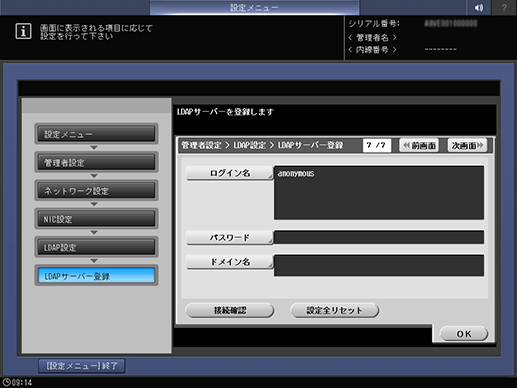Run 接続確認 connection check
Image resolution: width=517 pixels, height=388 pixels.
230,310
